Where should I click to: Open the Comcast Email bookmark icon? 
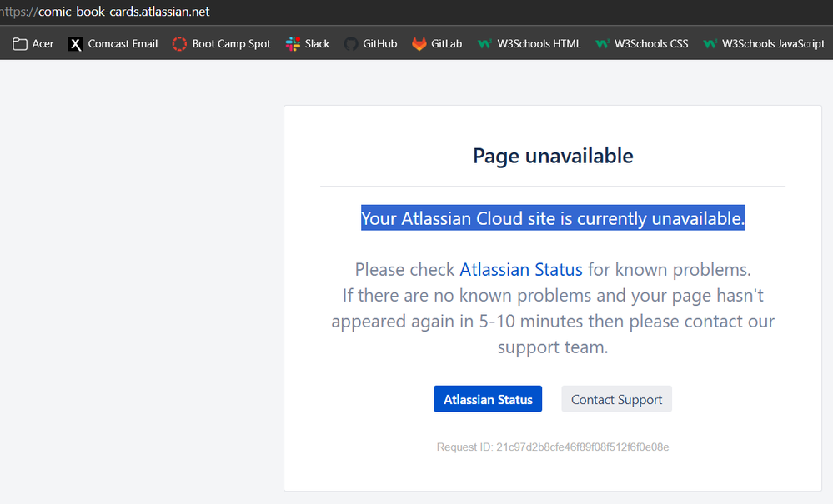point(75,43)
